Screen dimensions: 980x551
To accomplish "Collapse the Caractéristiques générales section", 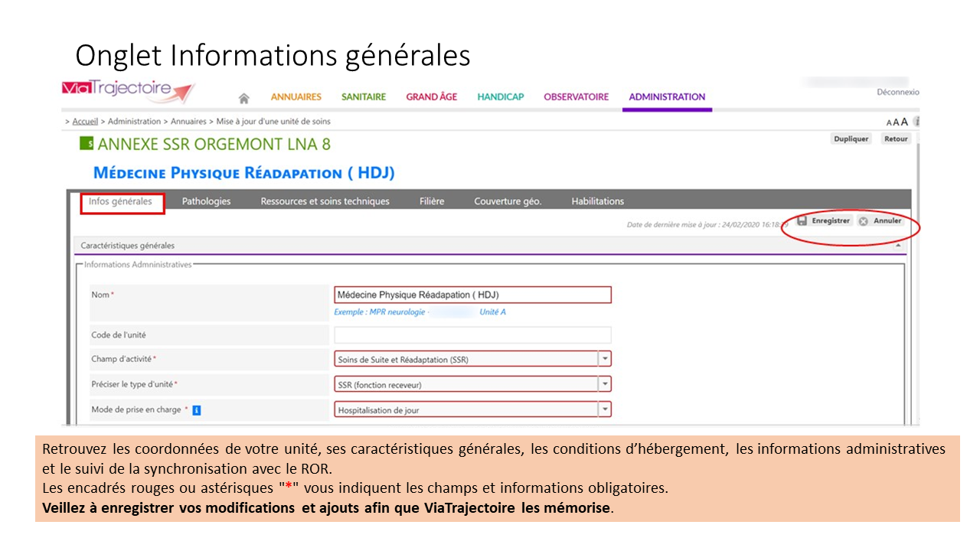I will 897,246.
